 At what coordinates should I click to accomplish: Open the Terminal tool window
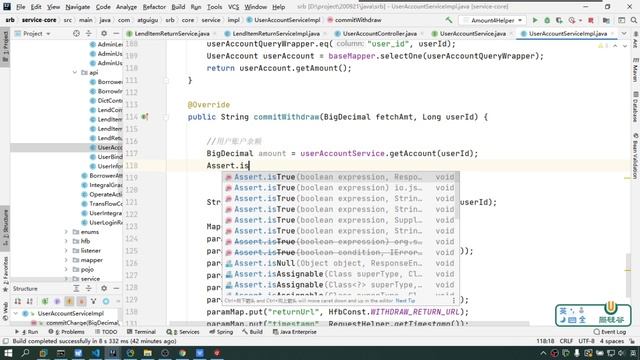coord(141,332)
